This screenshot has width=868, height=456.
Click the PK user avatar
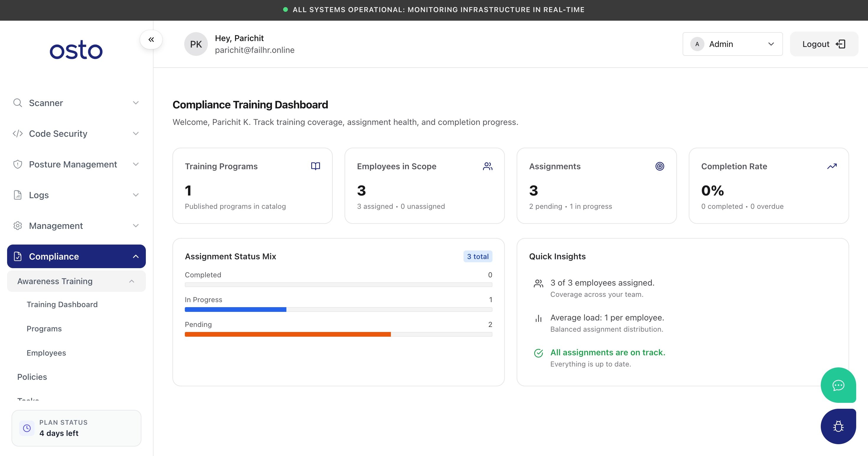pyautogui.click(x=196, y=44)
